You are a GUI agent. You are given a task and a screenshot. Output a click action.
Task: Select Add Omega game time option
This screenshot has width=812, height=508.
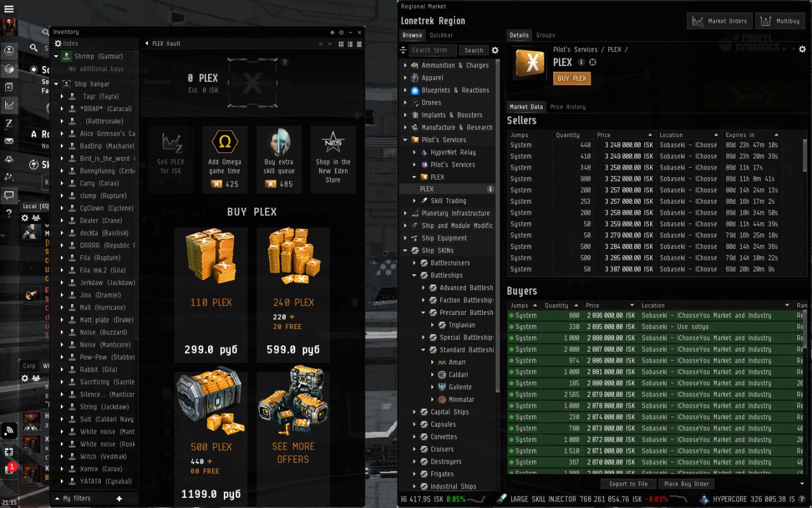pyautogui.click(x=225, y=159)
